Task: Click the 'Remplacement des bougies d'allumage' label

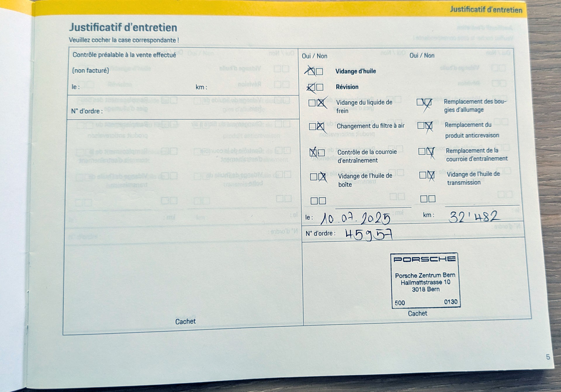Action: (x=475, y=106)
